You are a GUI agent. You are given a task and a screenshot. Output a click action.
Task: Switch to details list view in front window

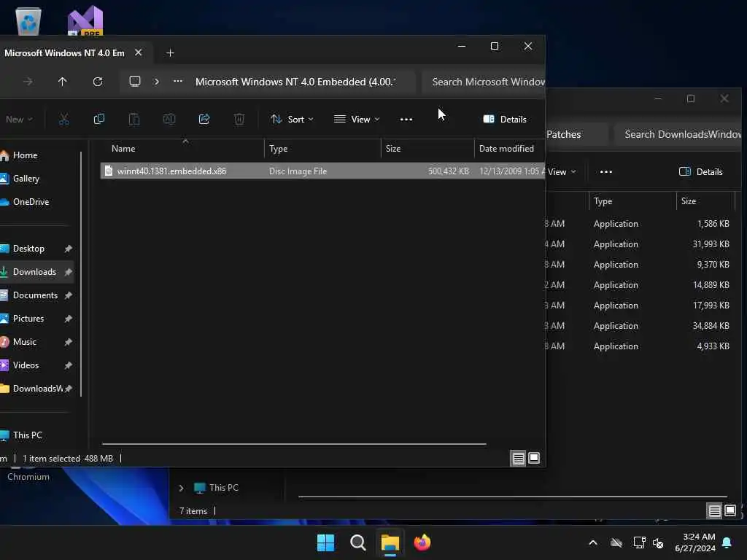click(518, 458)
